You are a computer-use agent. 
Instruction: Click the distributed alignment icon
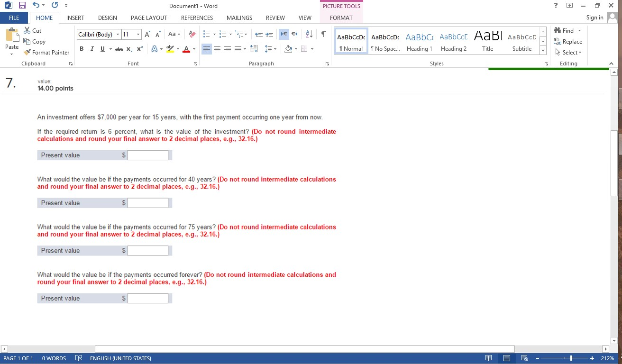[x=254, y=49]
